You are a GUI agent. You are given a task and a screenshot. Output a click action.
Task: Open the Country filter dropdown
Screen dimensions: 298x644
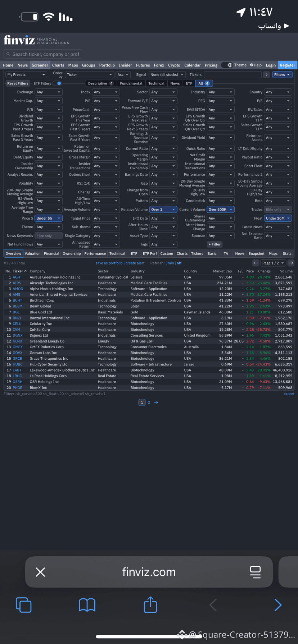coord(278,92)
